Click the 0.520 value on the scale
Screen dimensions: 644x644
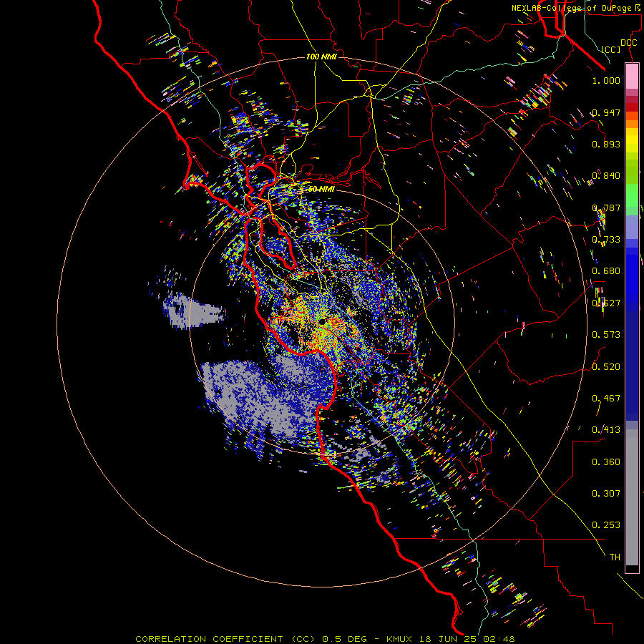(x=606, y=367)
